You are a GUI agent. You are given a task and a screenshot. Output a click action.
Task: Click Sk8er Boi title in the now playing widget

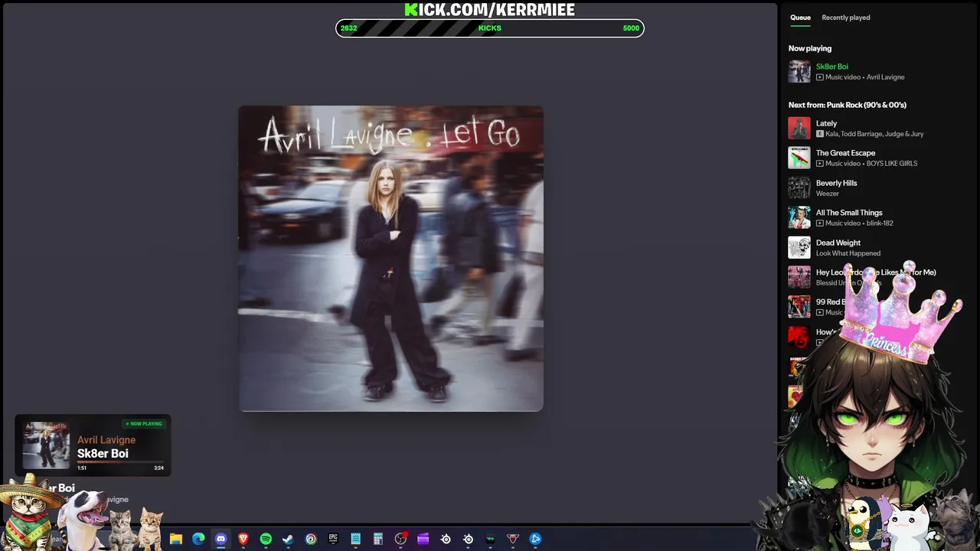(103, 453)
